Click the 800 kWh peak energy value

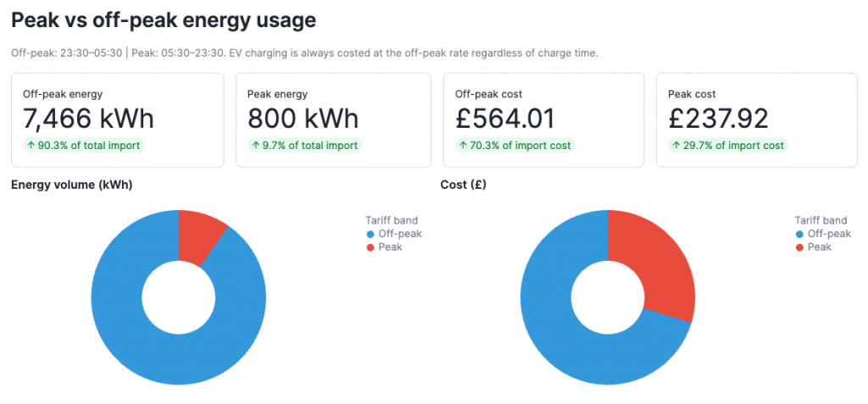[303, 118]
